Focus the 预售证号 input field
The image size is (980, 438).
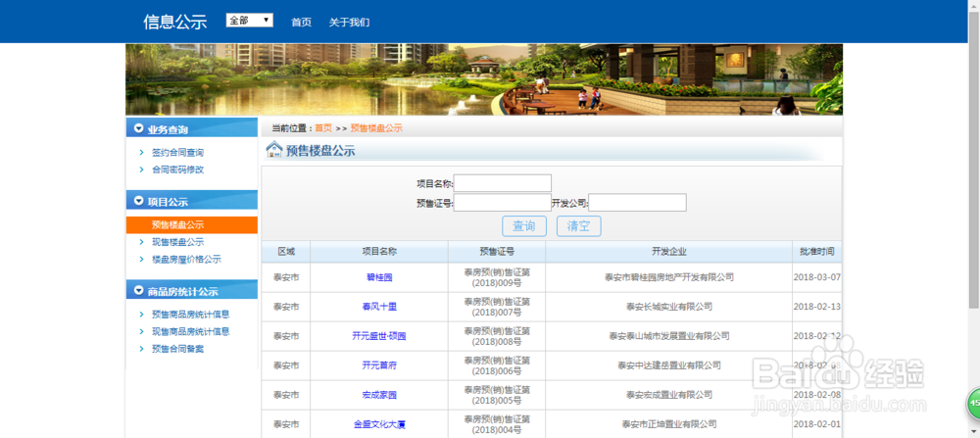(503, 203)
